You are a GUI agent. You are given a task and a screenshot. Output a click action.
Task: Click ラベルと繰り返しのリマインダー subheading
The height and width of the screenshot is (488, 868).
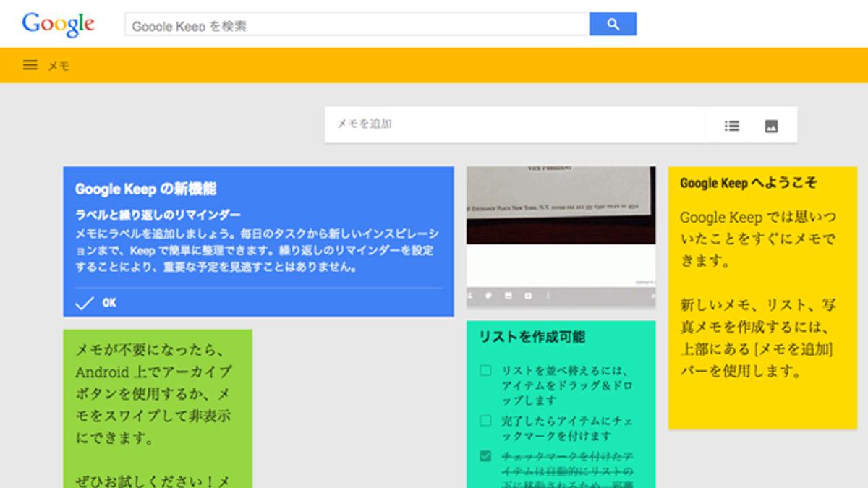tap(158, 215)
